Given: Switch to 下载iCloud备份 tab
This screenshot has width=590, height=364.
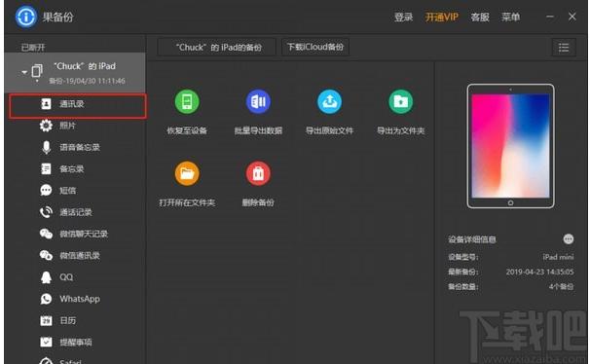Looking at the screenshot, I should click(315, 47).
